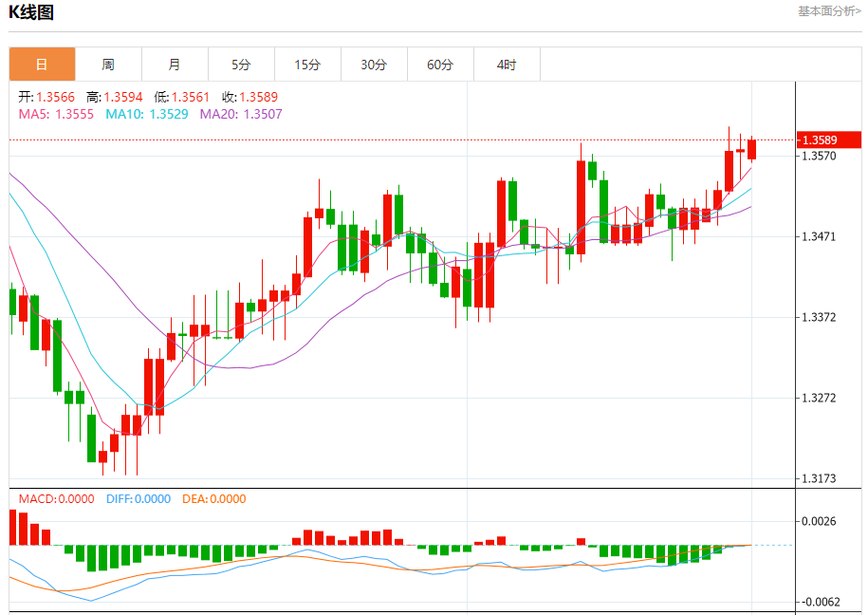Viewport: 868px width, 615px height.
Task: Click the latest red candlestick at chart's right edge
Action: pos(751,150)
